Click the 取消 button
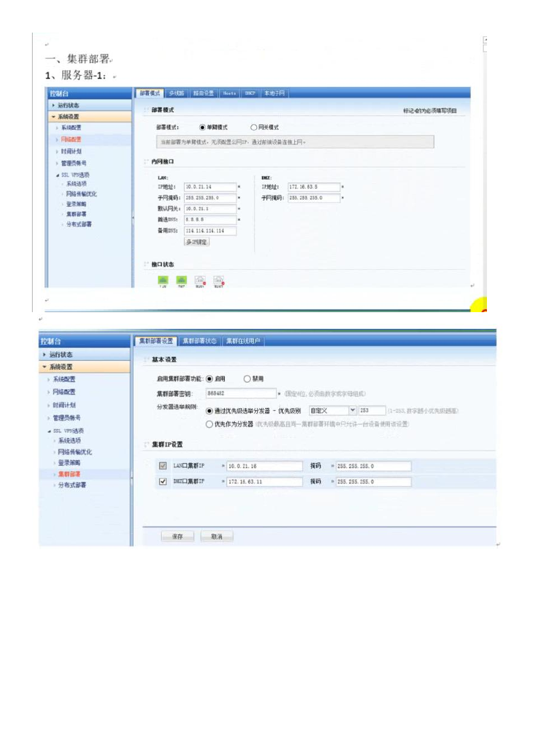Screen dimensions: 535x756 [217, 537]
